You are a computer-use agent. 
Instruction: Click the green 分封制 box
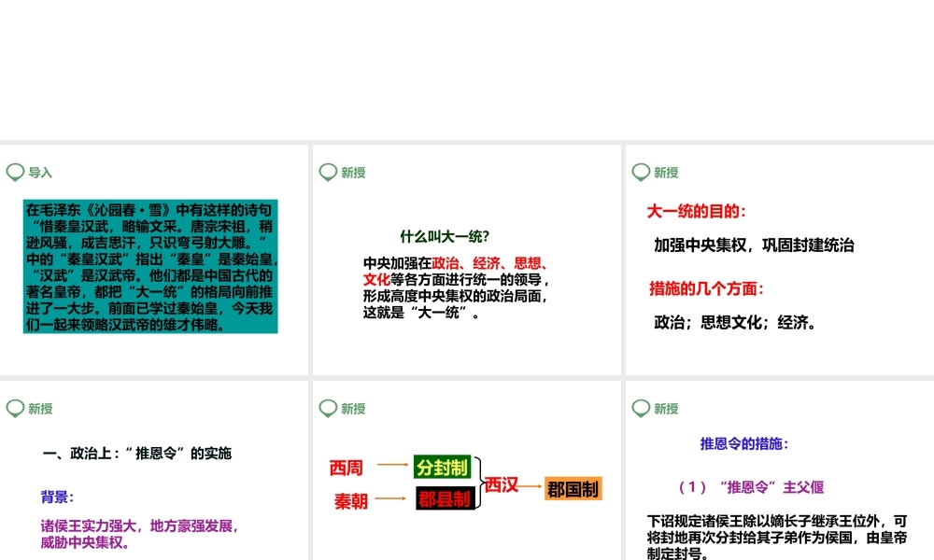(x=442, y=468)
